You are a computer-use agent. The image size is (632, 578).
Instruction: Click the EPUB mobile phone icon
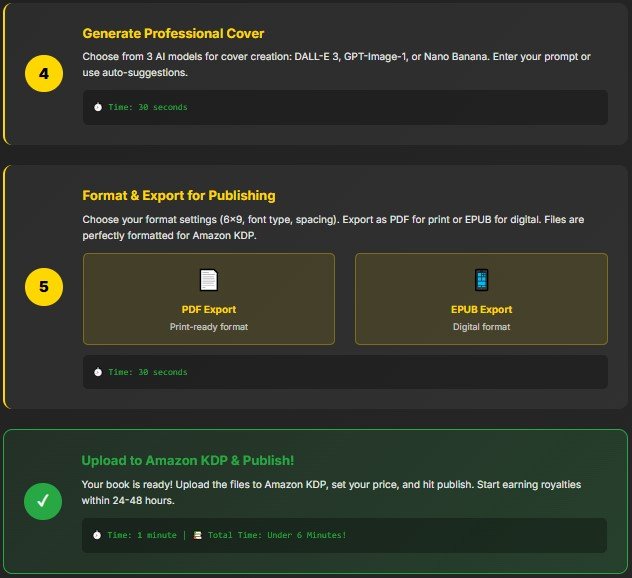click(481, 280)
